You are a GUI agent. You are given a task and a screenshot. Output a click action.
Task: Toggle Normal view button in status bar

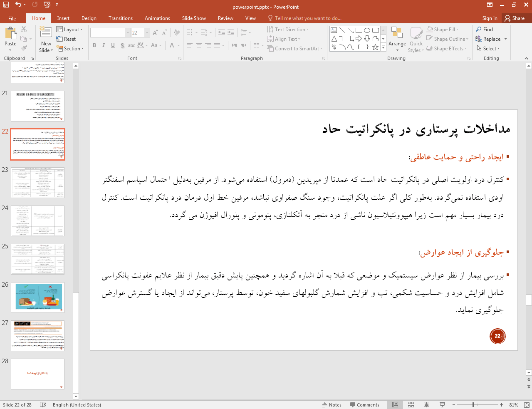click(x=395, y=405)
